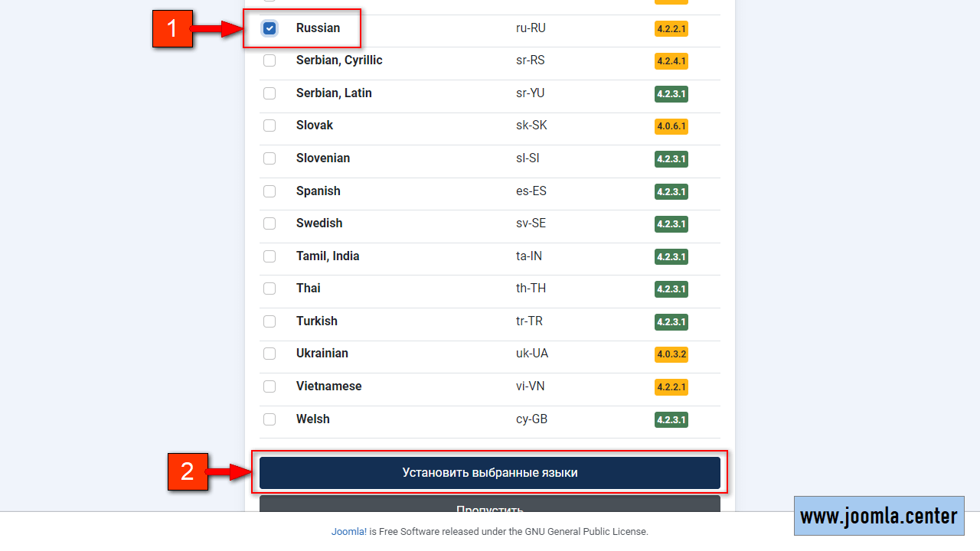This screenshot has width=980, height=551.
Task: Uncheck the Russian language checkbox
Action: pyautogui.click(x=269, y=28)
